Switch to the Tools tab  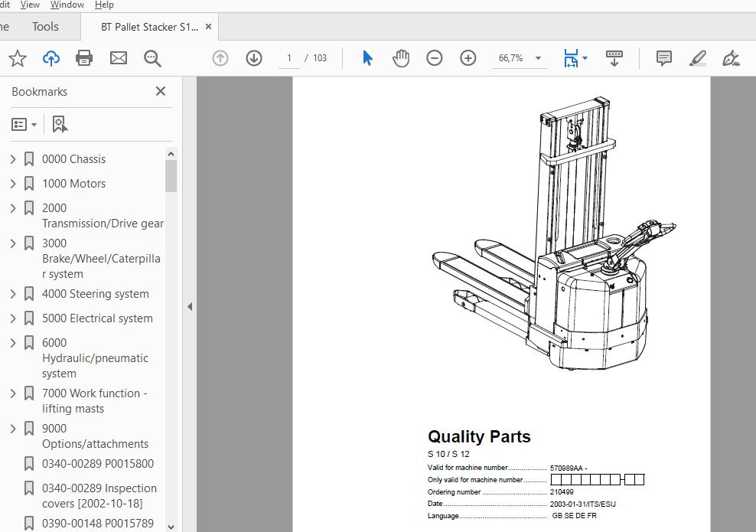click(45, 27)
